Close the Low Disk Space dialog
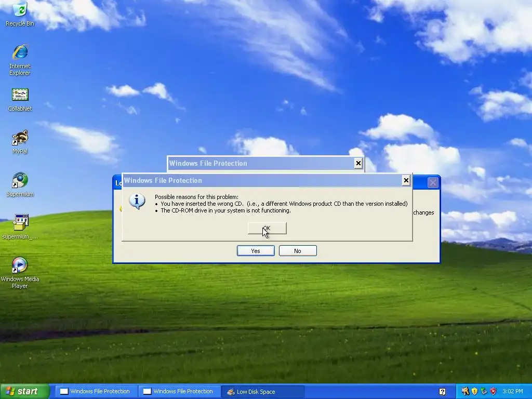 [x=433, y=182]
